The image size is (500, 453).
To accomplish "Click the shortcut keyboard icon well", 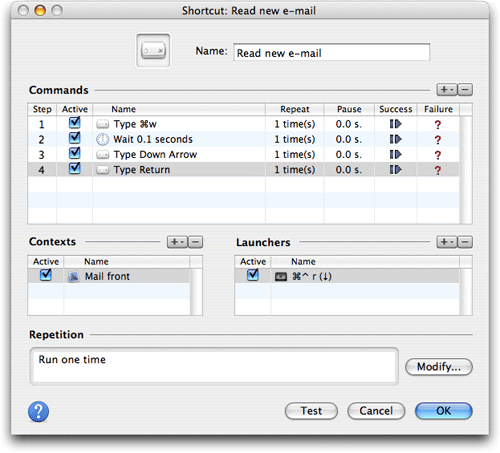I will [x=153, y=51].
